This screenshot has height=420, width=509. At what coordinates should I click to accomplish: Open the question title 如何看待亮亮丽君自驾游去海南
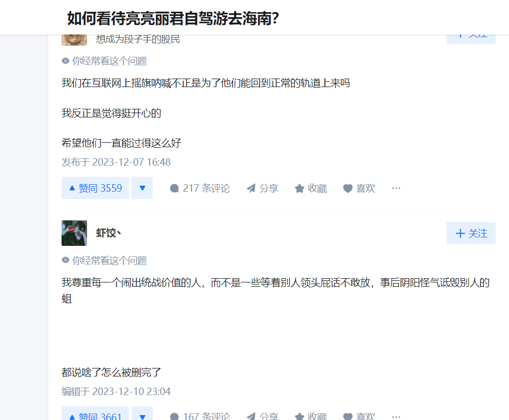click(x=173, y=18)
